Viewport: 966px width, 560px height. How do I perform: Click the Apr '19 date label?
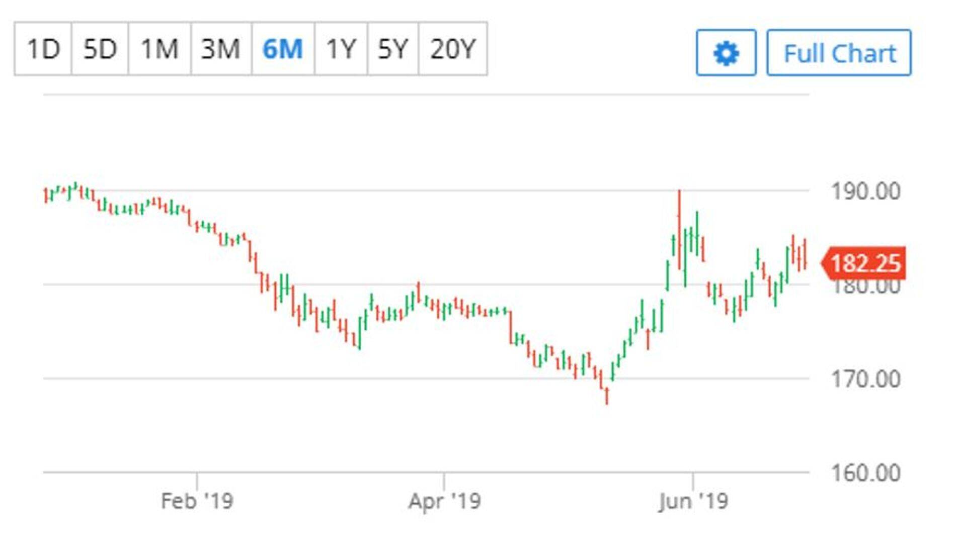point(444,501)
